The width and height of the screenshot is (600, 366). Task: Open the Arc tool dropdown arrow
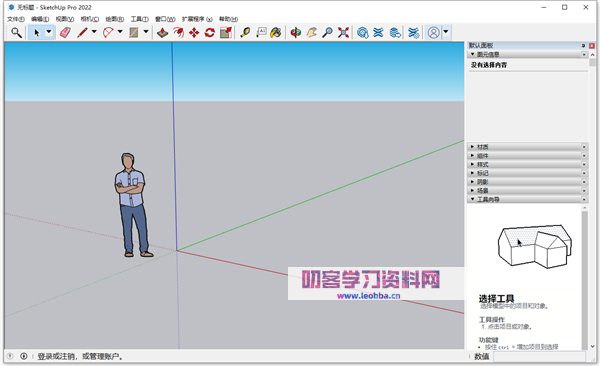[x=120, y=32]
